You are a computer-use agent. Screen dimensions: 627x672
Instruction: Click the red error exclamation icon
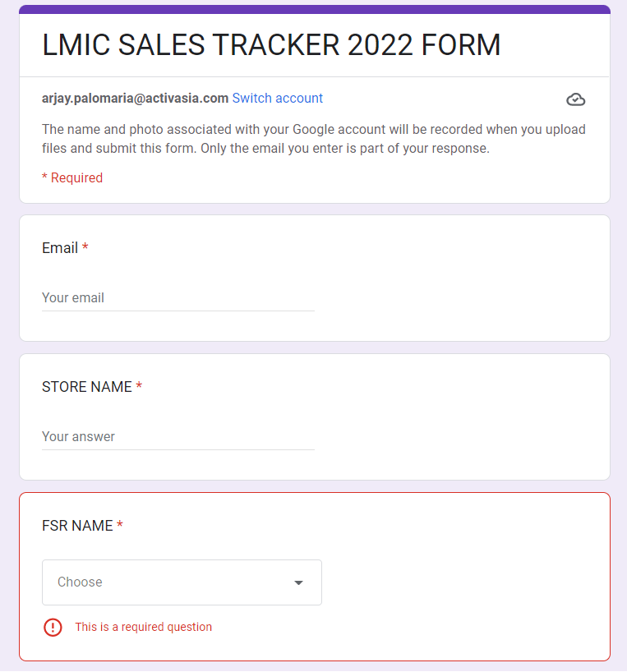point(53,627)
